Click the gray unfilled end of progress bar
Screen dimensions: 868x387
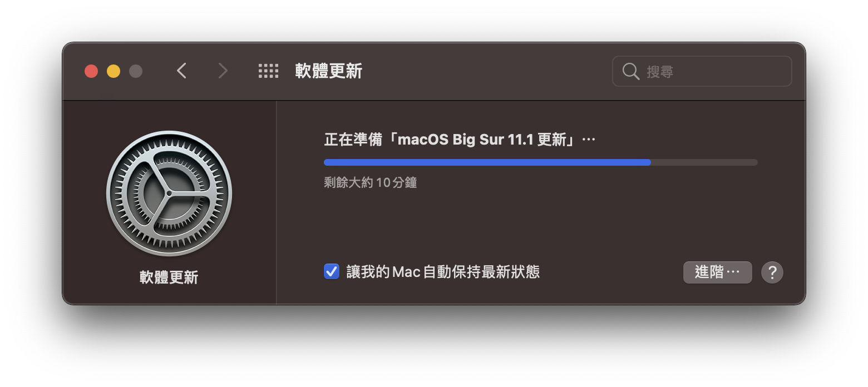tap(704, 162)
